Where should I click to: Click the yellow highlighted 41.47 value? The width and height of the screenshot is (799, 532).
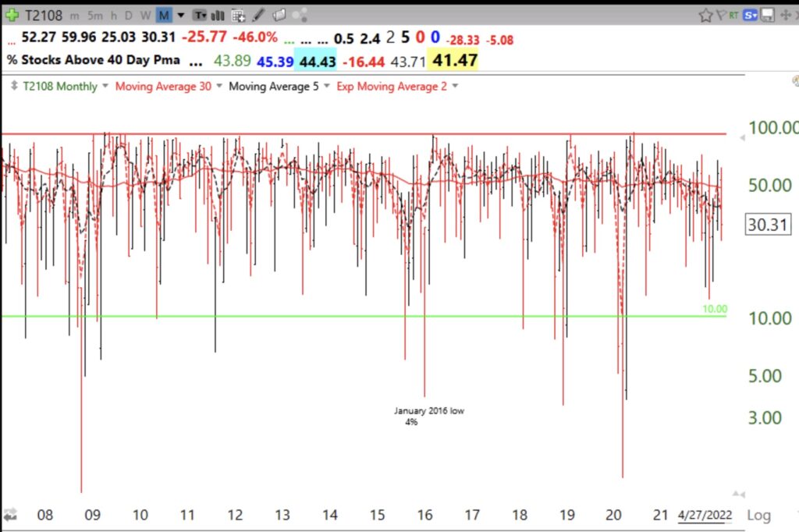coord(455,60)
